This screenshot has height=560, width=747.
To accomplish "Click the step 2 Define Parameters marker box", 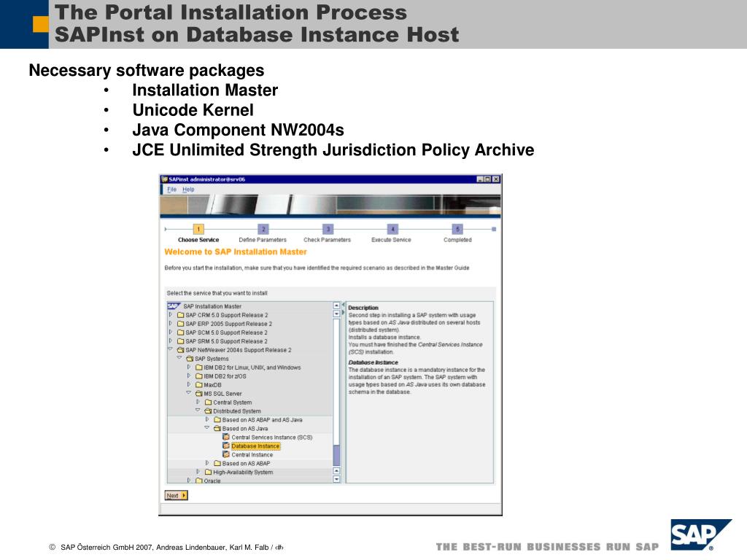I will pyautogui.click(x=263, y=229).
